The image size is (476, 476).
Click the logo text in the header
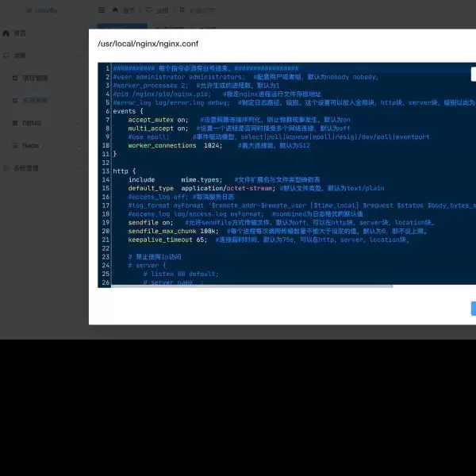(x=46, y=10)
